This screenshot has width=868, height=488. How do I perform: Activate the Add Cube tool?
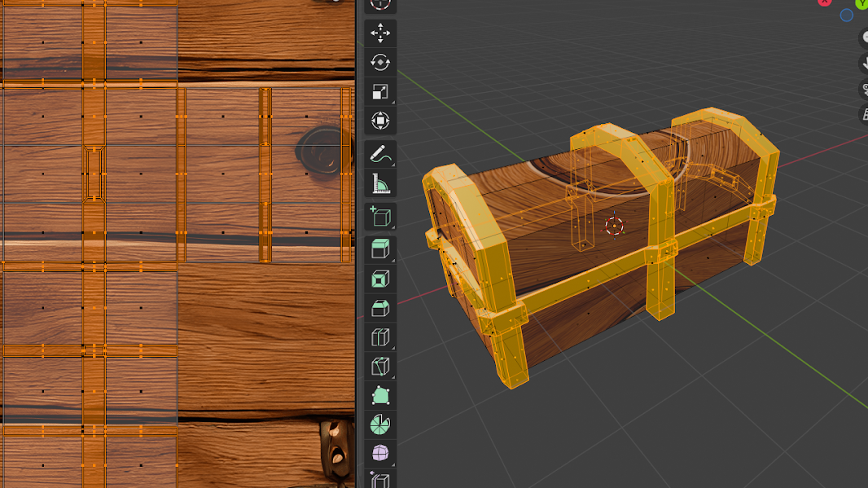coord(379,216)
